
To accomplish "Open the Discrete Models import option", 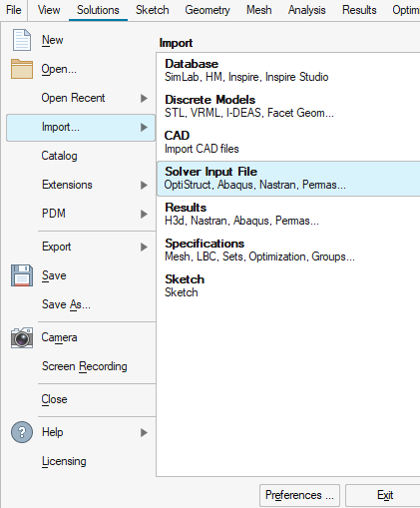I will coord(288,106).
